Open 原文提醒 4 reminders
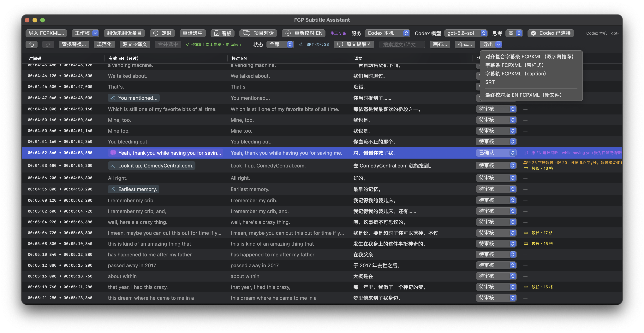 coord(354,44)
